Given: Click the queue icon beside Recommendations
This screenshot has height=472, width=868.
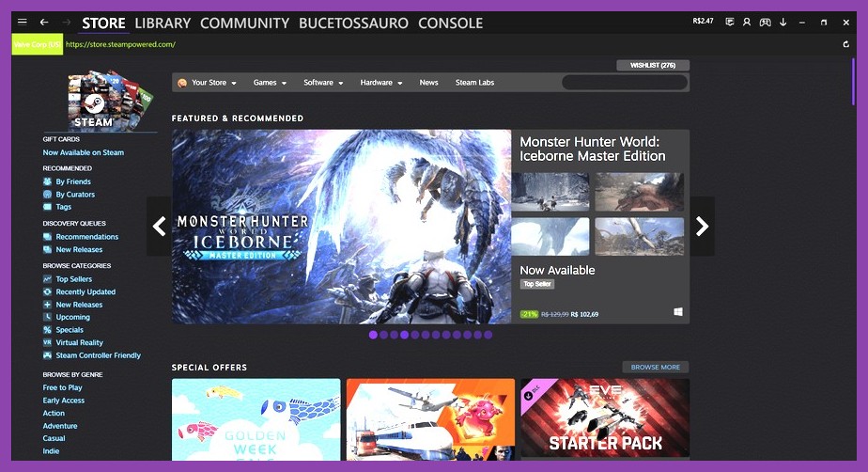Looking at the screenshot, I should pos(48,237).
